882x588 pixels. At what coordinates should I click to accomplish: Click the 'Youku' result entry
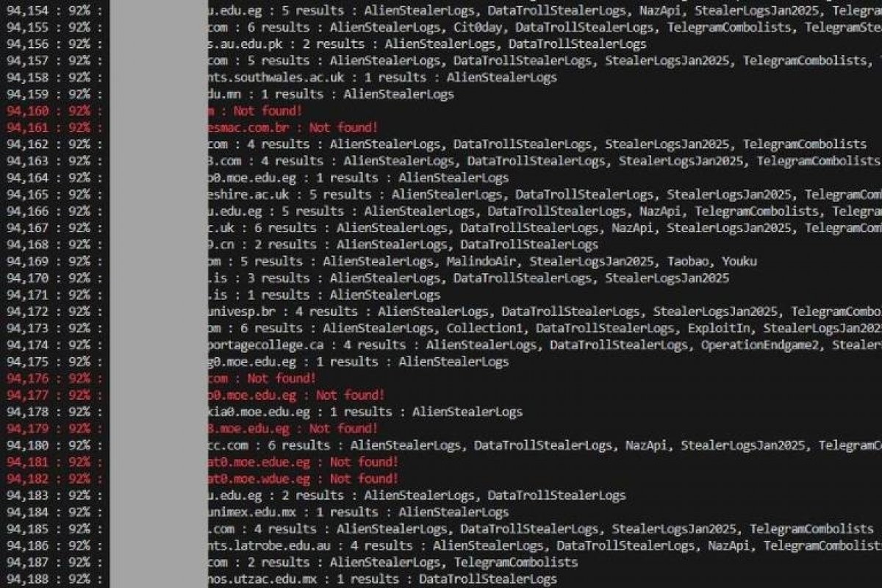740,262
